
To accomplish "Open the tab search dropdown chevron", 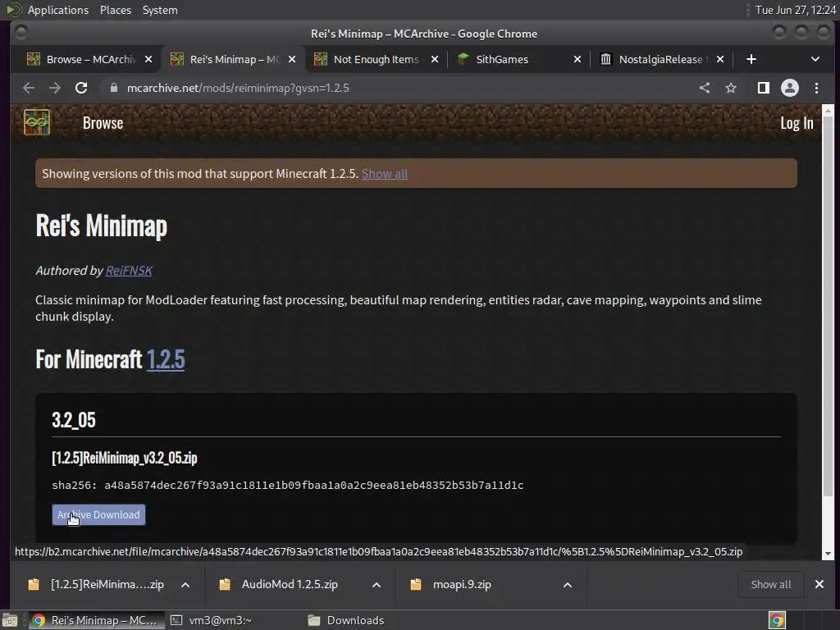I will pos(815,59).
